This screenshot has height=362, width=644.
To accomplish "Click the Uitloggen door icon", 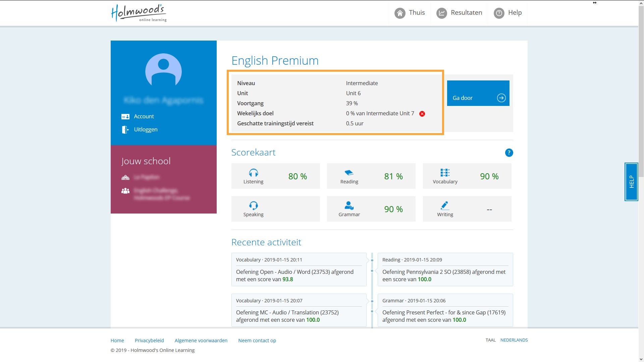I will (x=125, y=130).
